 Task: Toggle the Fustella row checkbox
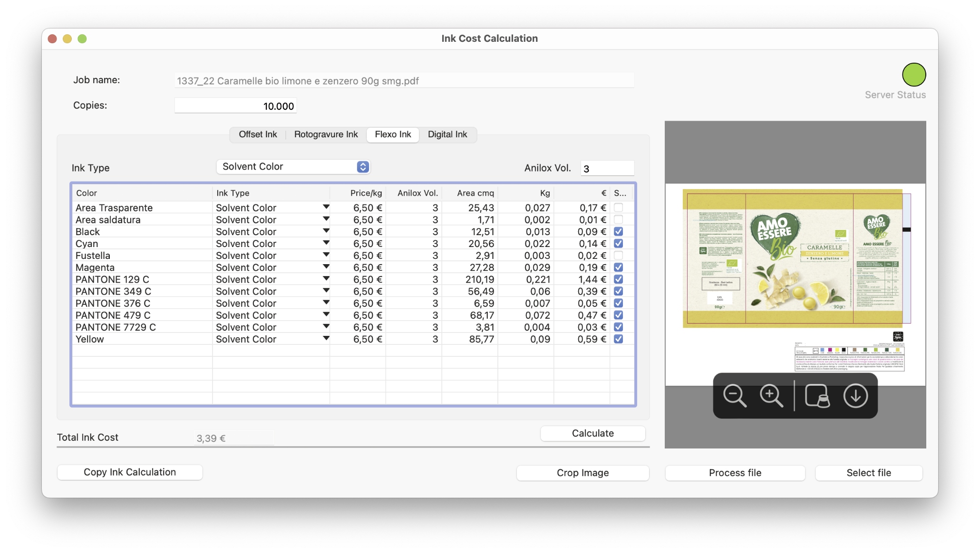pos(618,256)
